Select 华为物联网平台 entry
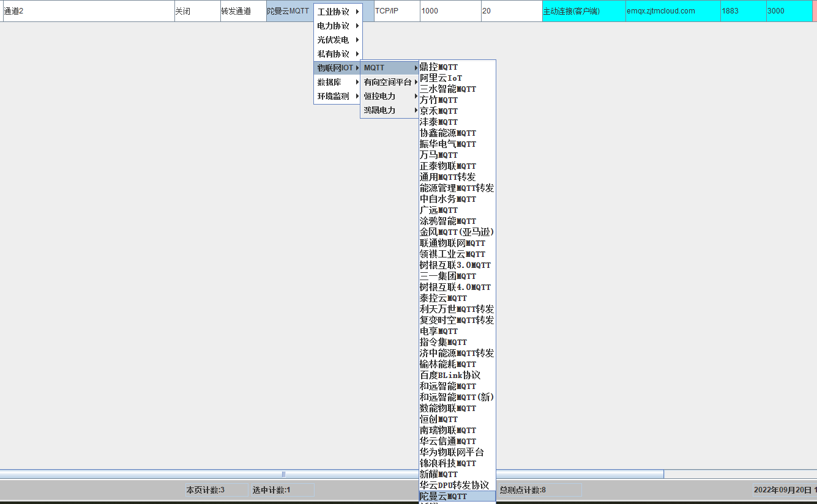This screenshot has height=504, width=817. click(457, 453)
